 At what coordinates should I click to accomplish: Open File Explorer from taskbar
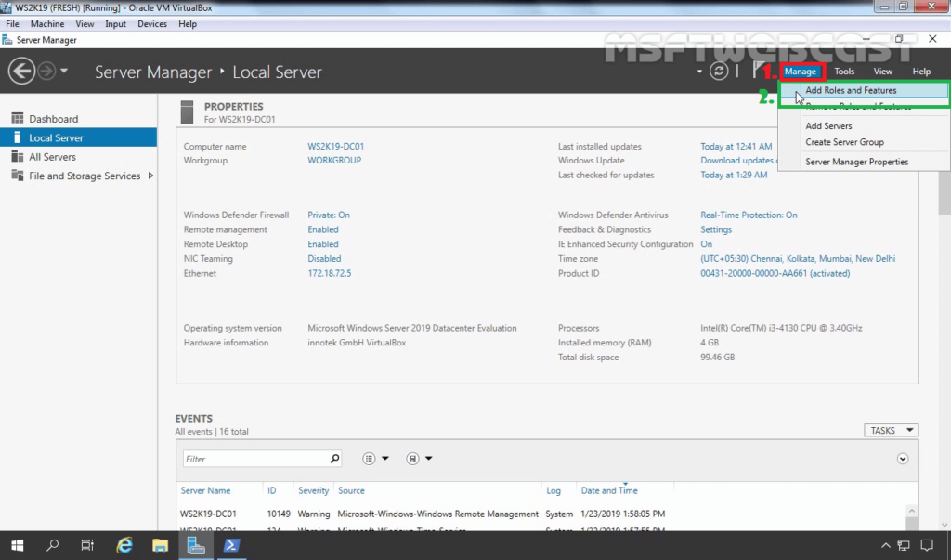[x=160, y=545]
